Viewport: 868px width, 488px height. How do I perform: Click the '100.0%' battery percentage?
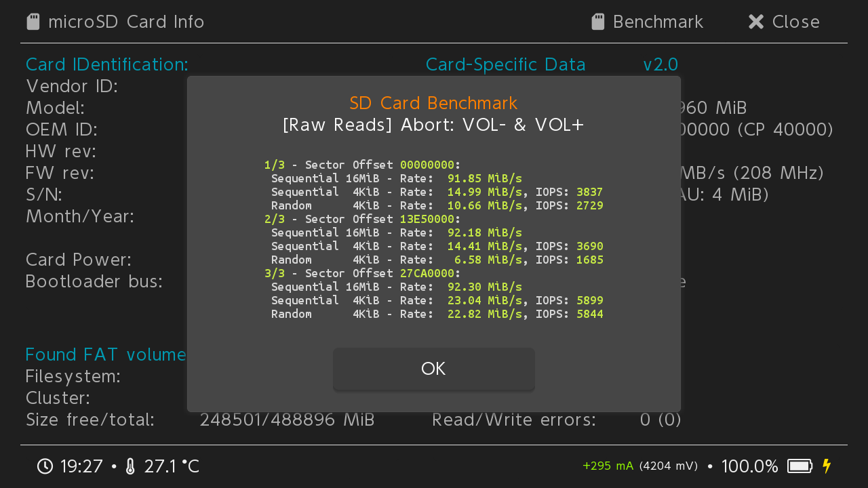(750, 466)
